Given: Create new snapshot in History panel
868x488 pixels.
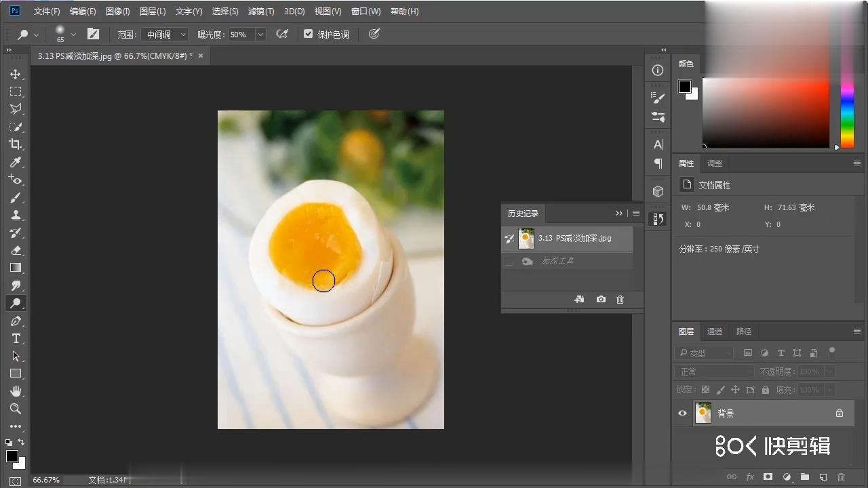Looking at the screenshot, I should (601, 300).
